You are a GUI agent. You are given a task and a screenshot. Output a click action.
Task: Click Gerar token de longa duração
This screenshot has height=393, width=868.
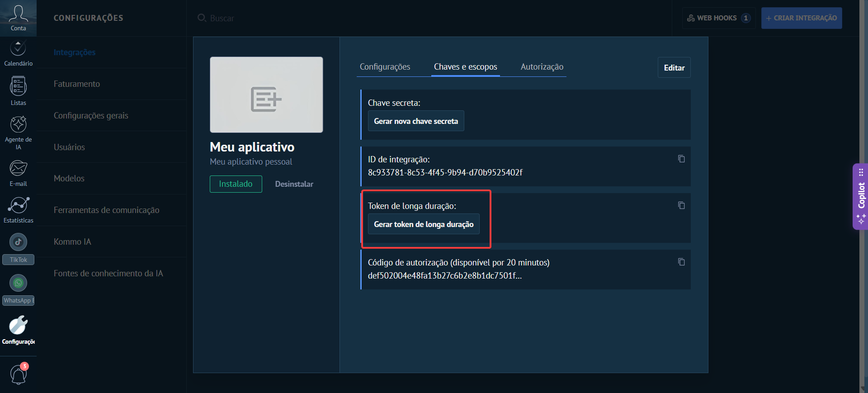tap(424, 224)
